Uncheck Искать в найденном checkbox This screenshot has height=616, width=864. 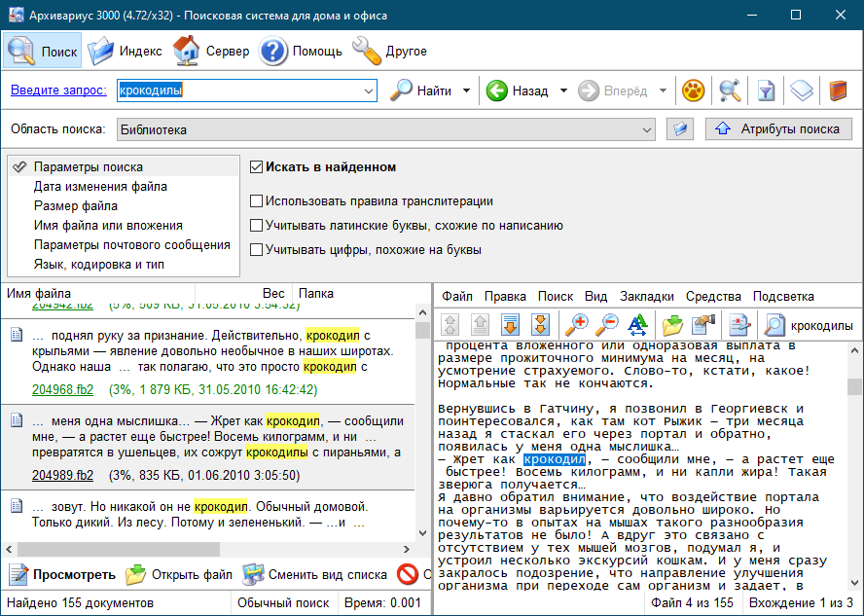point(256,167)
